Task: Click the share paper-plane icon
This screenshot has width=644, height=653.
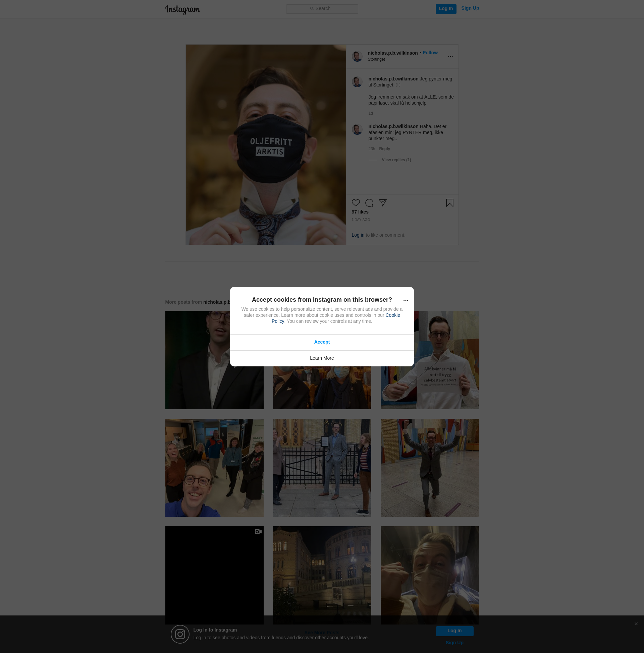Action: [383, 203]
